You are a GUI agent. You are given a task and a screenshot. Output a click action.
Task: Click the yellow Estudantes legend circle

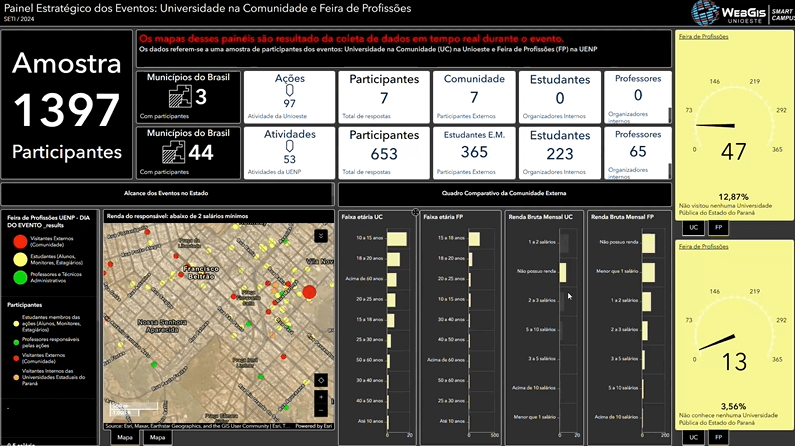[20, 259]
